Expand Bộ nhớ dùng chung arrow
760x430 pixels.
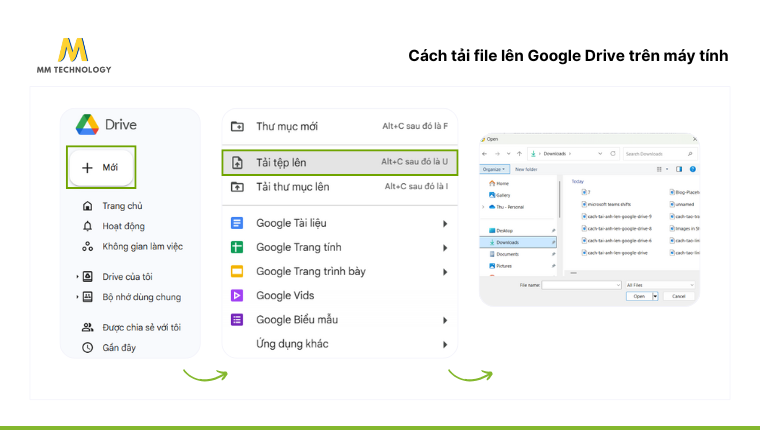pos(77,297)
